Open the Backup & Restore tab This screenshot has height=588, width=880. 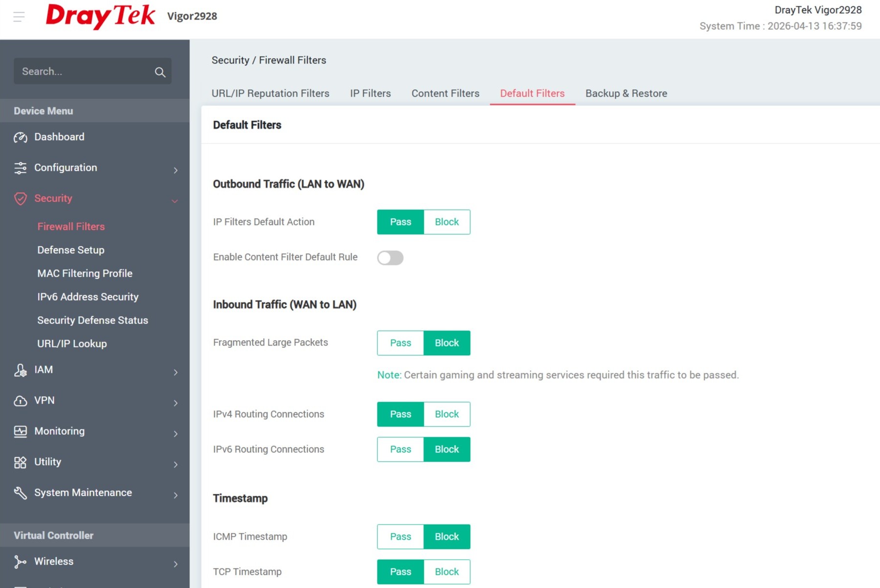[x=626, y=93]
